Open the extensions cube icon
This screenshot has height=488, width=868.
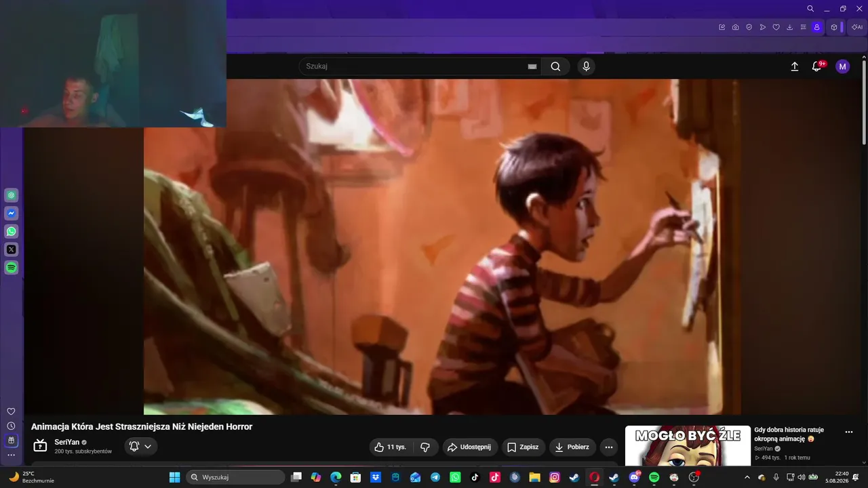pyautogui.click(x=834, y=27)
